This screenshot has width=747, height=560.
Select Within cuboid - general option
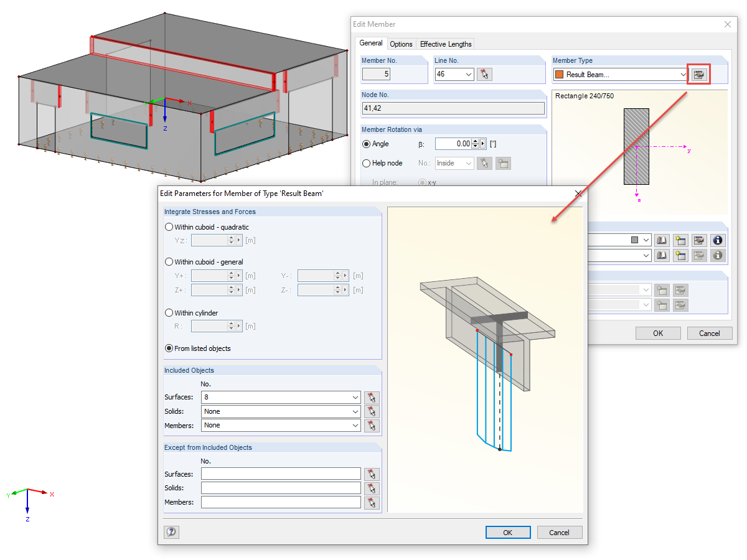(x=169, y=262)
